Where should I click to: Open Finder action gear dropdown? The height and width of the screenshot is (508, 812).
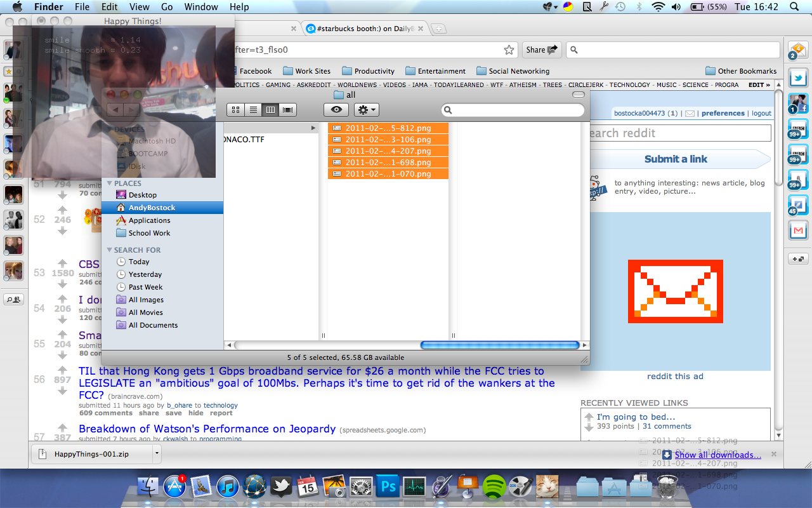pyautogui.click(x=366, y=110)
